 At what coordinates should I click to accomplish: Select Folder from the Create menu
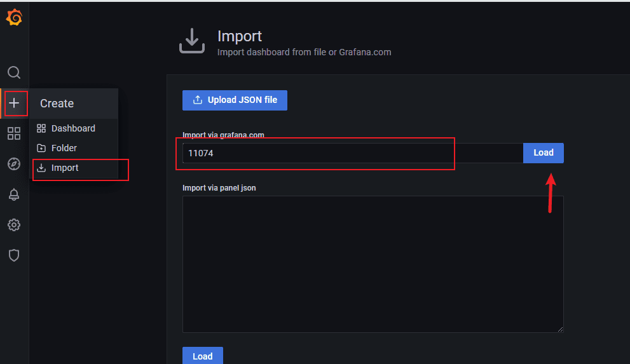coord(64,148)
